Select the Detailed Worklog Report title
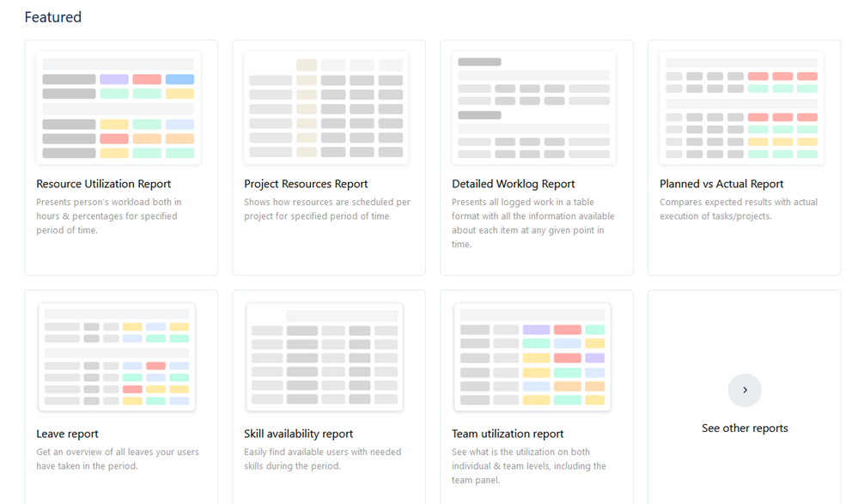Image resolution: width=858 pixels, height=504 pixels. click(x=514, y=184)
